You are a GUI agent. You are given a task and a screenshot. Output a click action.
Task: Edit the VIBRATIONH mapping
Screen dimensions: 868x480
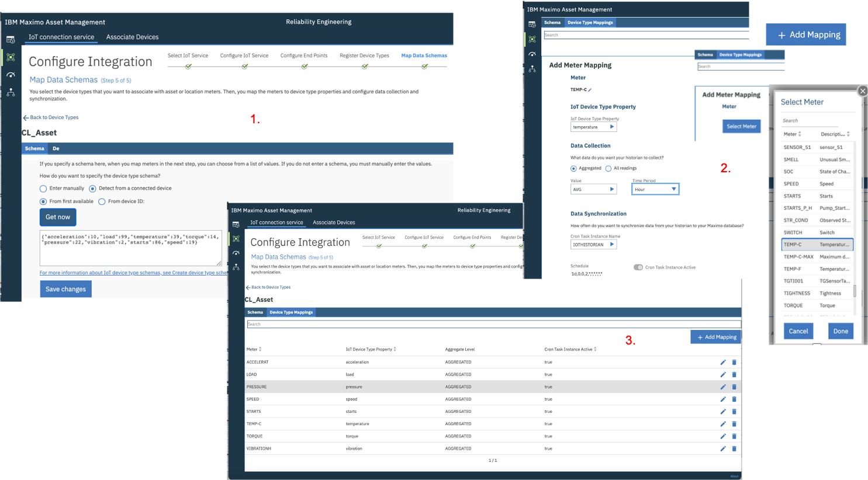tap(723, 448)
